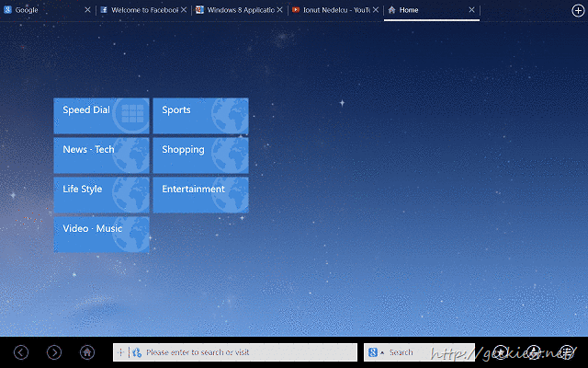
Task: Select the Ionut Nedelcu YouTube tab
Action: coord(329,10)
